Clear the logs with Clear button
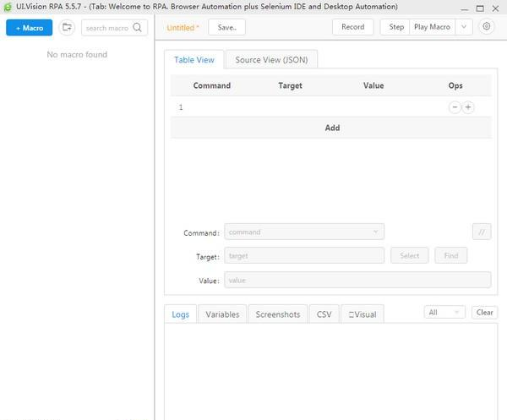This screenshot has height=420, width=507. point(484,312)
